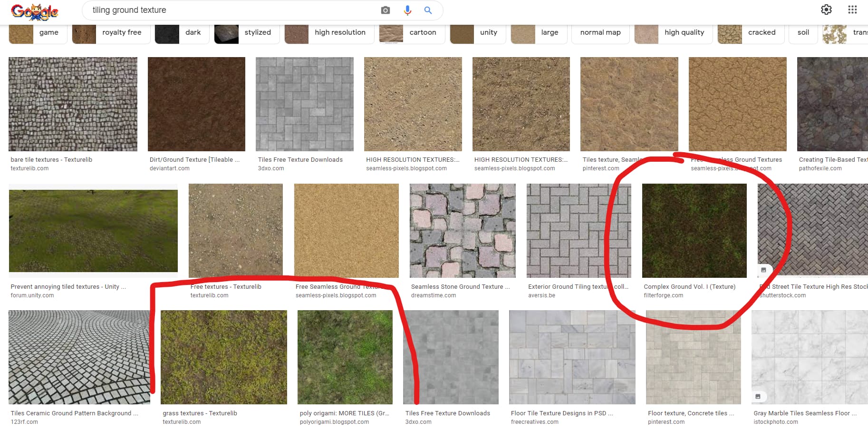This screenshot has height=431, width=868.
Task: Open the Free Seamless Ground sand thumbnail
Action: [x=347, y=231]
